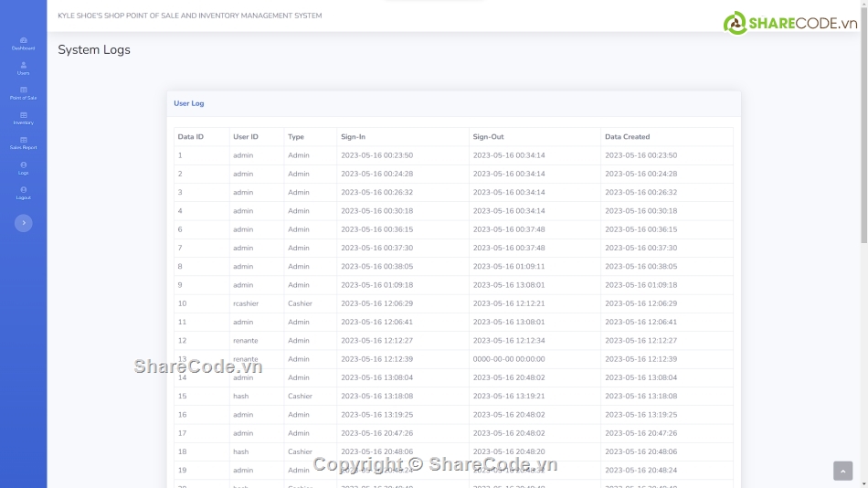Open the Dashboard sidebar icon
Screen dimensions: 868x488
pos(23,43)
